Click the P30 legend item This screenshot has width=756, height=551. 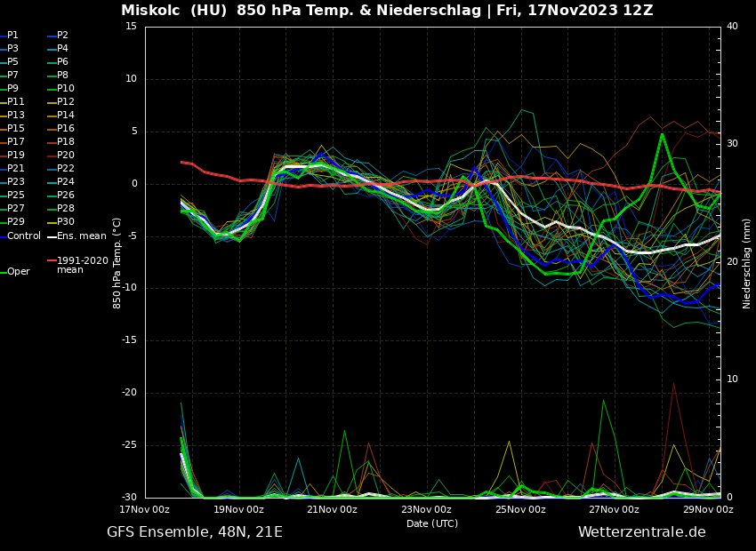(65, 222)
